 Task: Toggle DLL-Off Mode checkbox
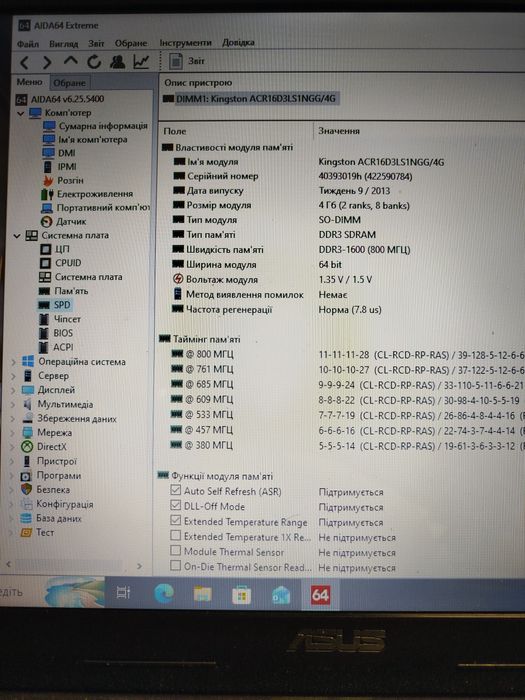[x=176, y=506]
